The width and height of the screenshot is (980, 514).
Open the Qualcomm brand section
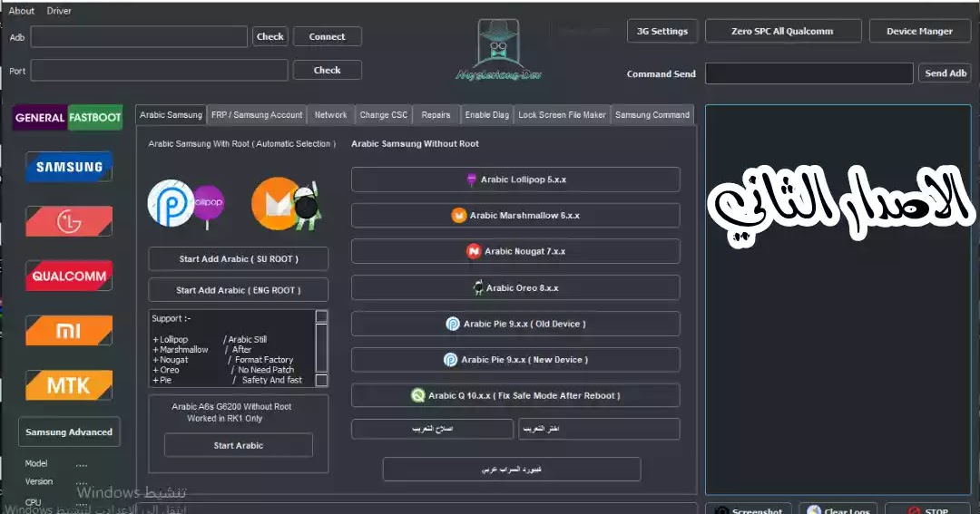click(69, 276)
